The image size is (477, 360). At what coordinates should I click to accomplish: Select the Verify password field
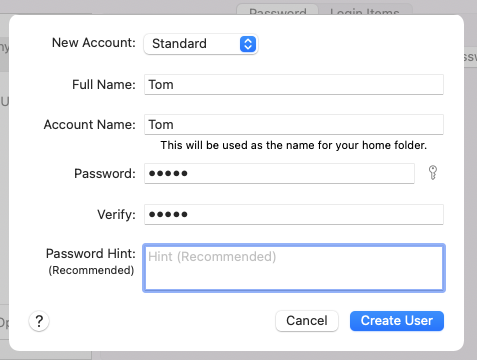(x=294, y=214)
